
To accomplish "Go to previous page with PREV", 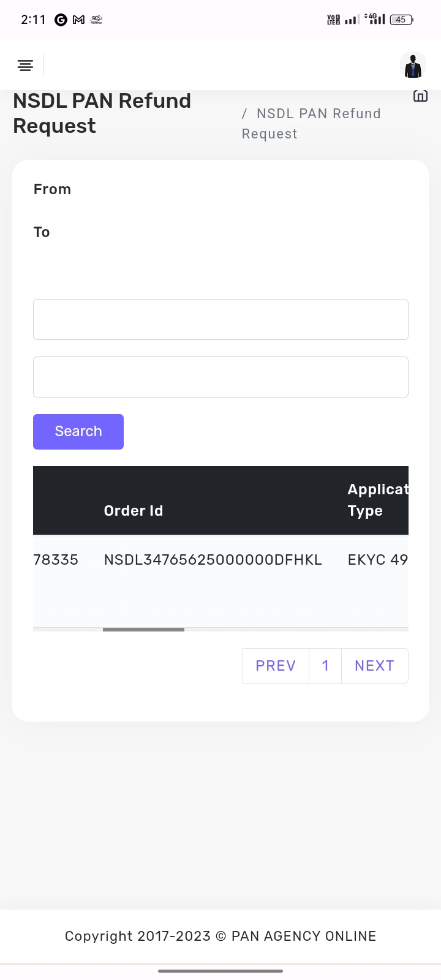I will coord(276,666).
